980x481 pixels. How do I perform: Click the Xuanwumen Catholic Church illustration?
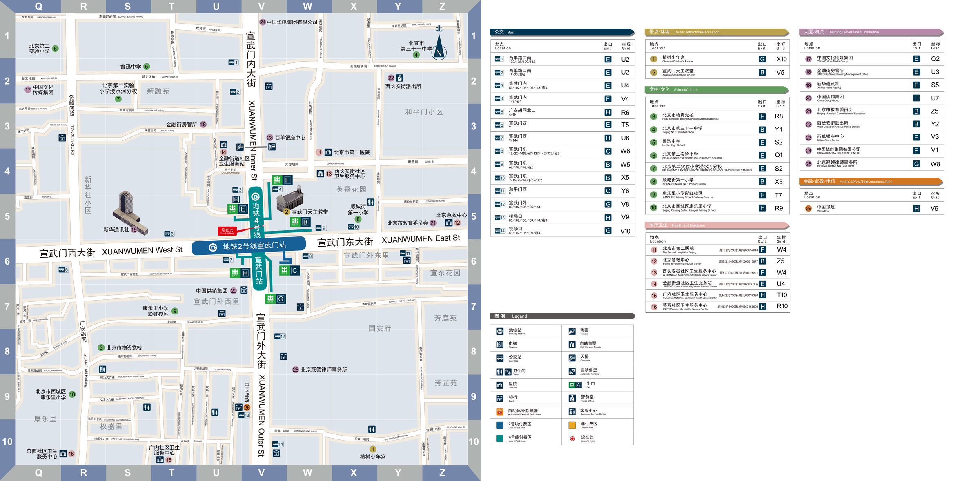[291, 200]
